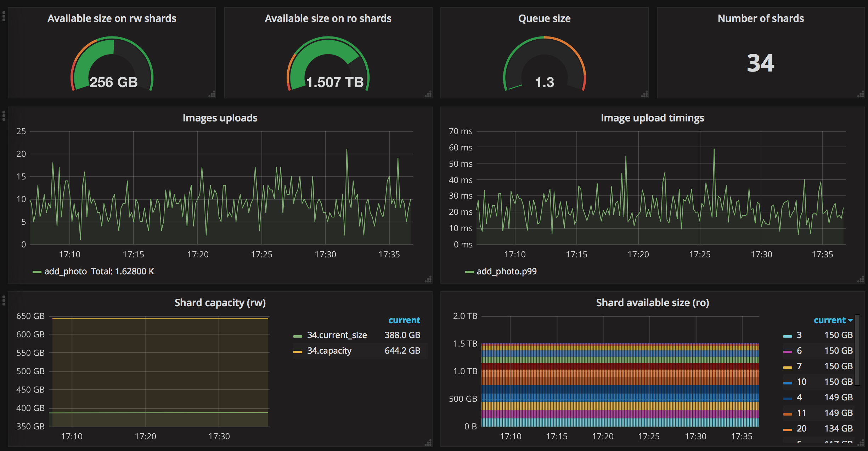Change color of shard 11 orange swatch
Screen dimensions: 868x451
point(788,414)
